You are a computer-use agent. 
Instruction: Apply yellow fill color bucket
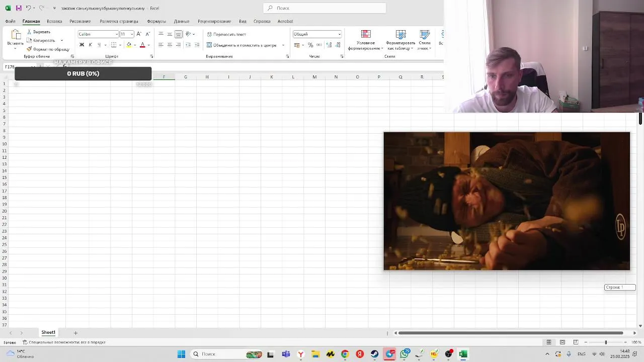(129, 45)
